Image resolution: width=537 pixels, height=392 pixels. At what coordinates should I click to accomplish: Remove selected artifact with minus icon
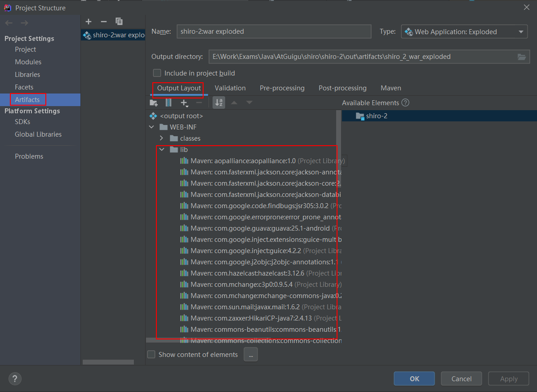[x=104, y=22]
